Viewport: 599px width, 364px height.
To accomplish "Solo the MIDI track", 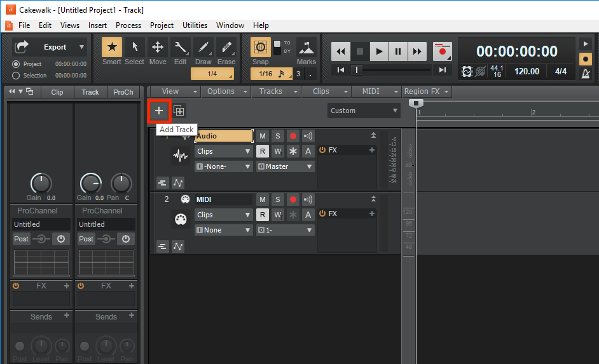I will pos(278,199).
